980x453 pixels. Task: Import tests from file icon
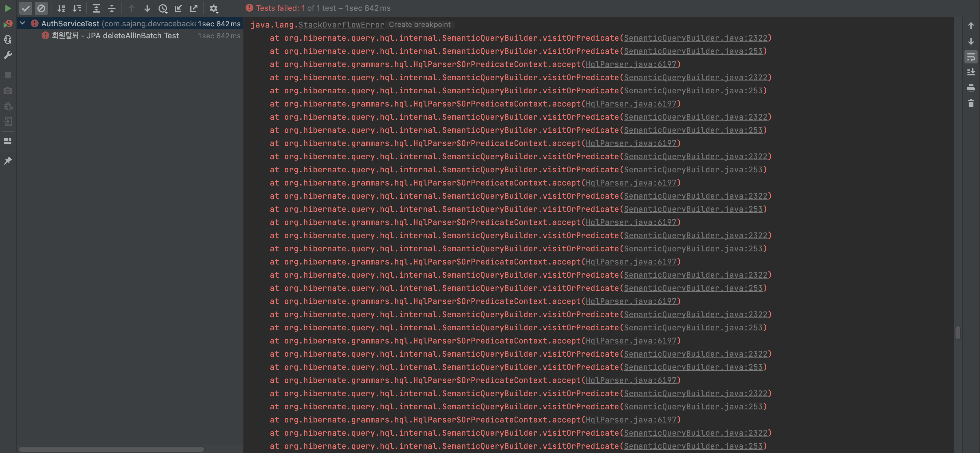(178, 8)
